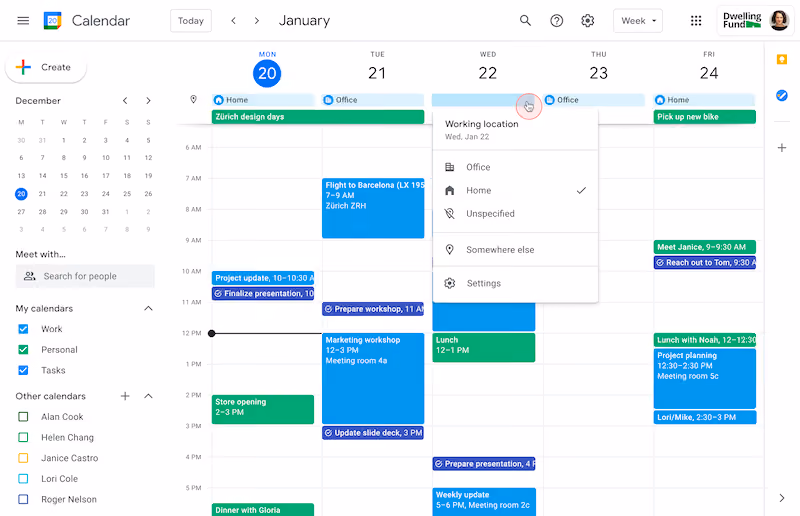
Task: Open Google Tasks side panel icon
Action: (782, 95)
